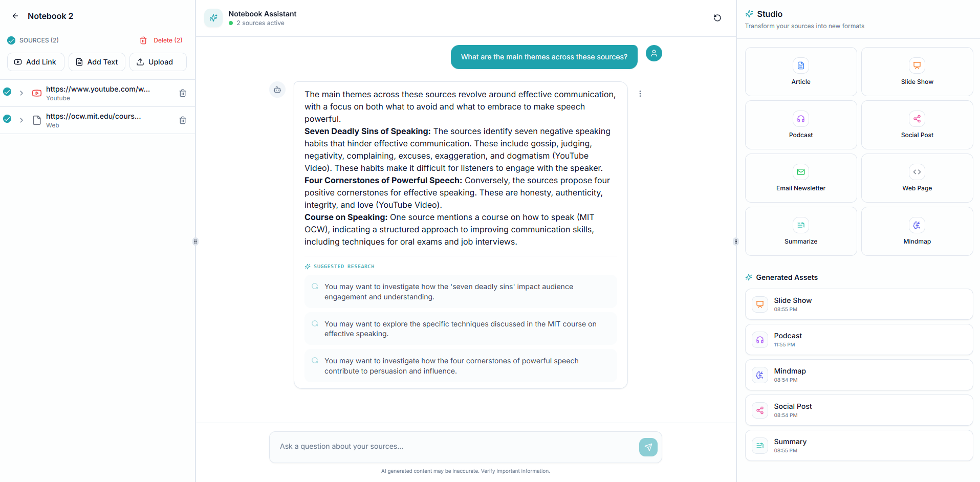
Task: Uncheck the YouTube source
Action: point(7,92)
